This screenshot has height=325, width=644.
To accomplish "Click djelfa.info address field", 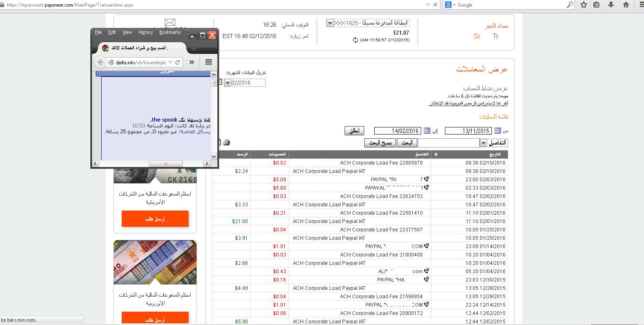I will (141, 62).
